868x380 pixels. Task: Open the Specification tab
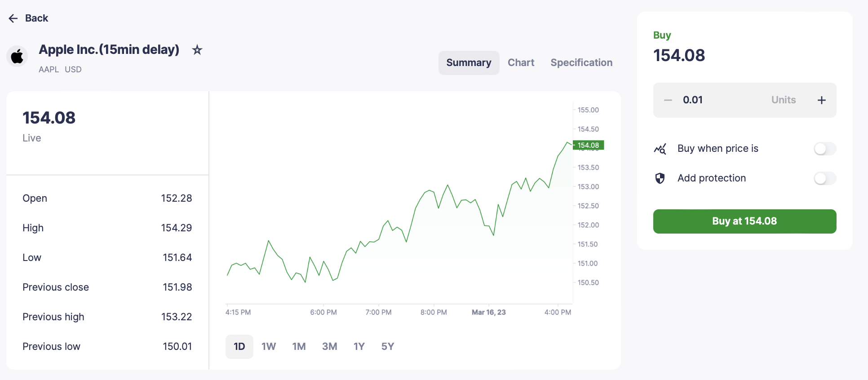coord(581,63)
